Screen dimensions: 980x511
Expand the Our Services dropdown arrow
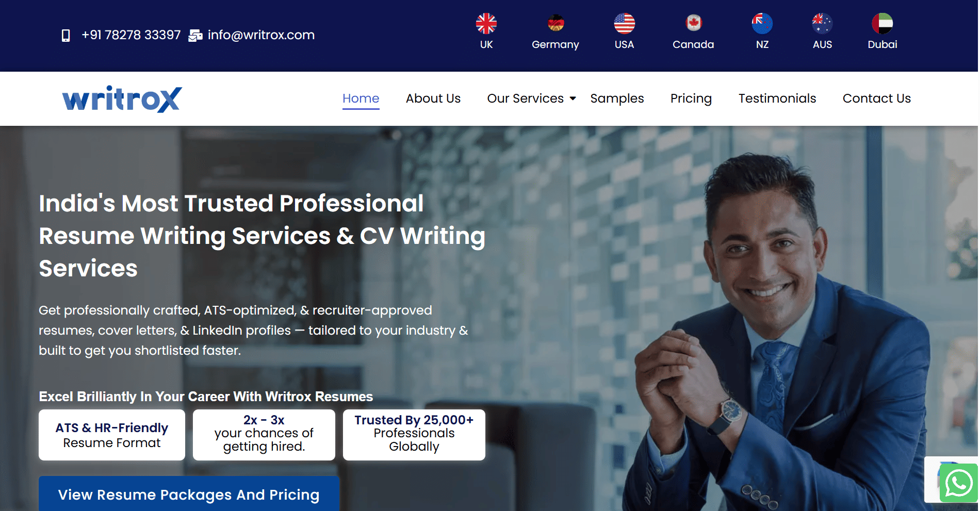click(573, 98)
